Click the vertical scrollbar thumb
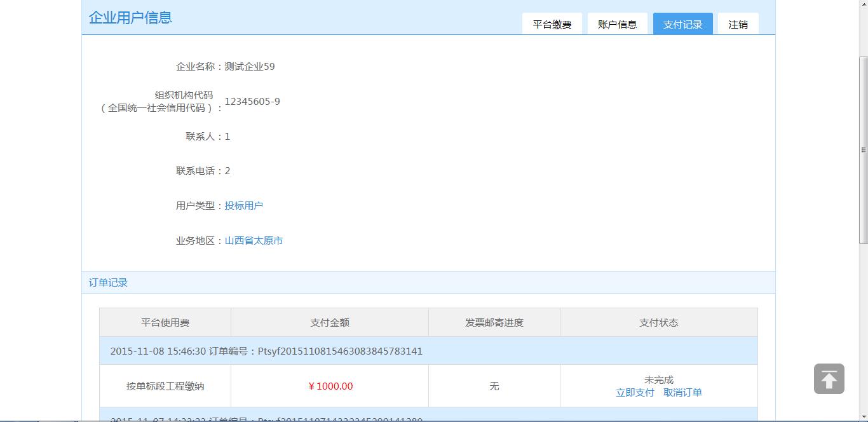 click(x=863, y=150)
